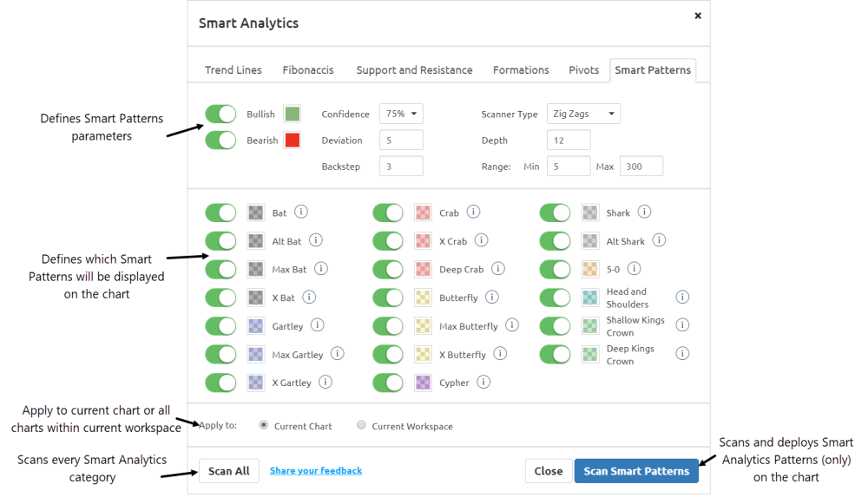Disable the Bullish toggle

coord(220,114)
